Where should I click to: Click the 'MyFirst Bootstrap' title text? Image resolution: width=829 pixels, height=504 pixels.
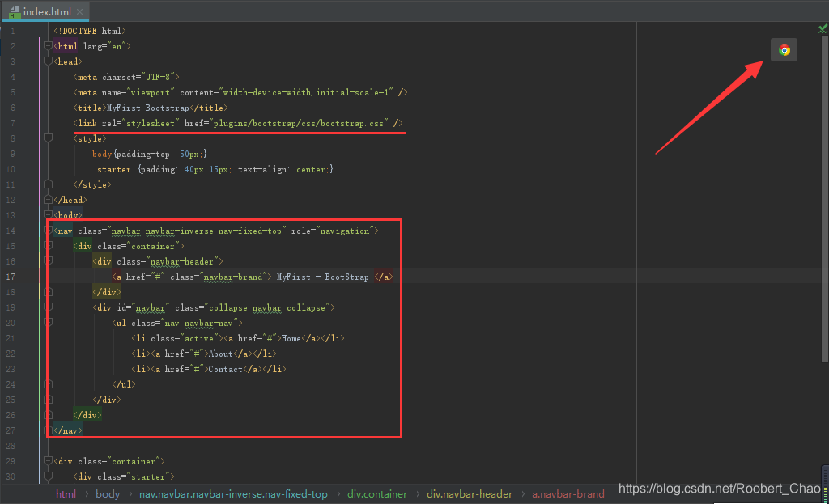[148, 108]
